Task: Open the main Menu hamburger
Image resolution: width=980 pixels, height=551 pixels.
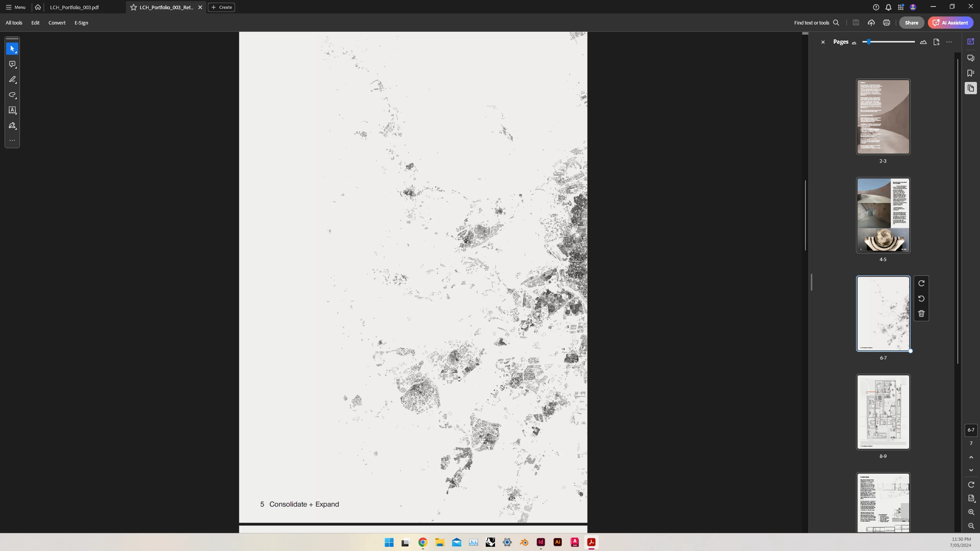Action: (x=16, y=7)
